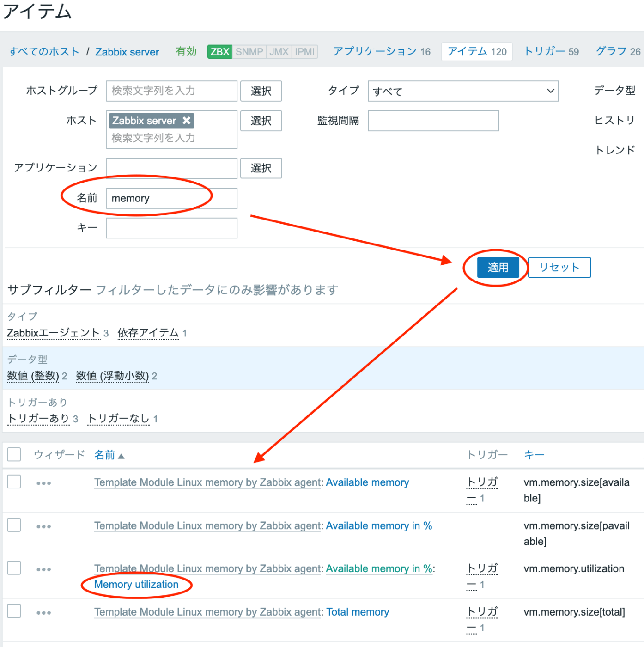This screenshot has width=644, height=647.
Task: Open wizard menu dots for Available memory row
Action: click(x=43, y=483)
